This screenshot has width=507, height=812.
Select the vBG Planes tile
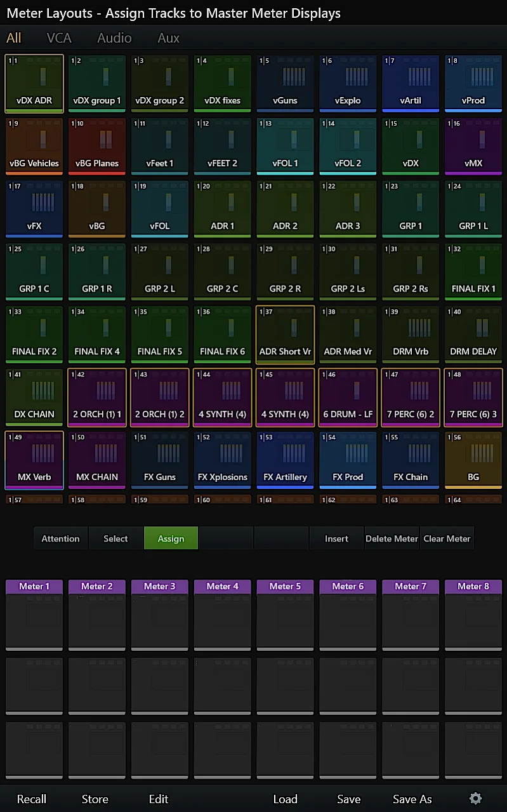(x=97, y=147)
